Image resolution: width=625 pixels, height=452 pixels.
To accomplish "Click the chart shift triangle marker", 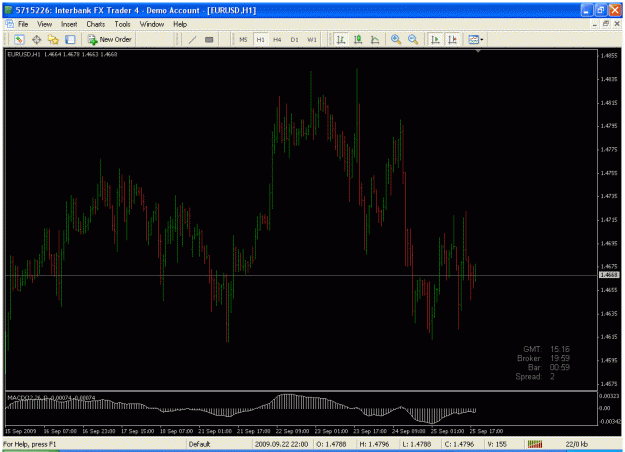I will [x=478, y=51].
